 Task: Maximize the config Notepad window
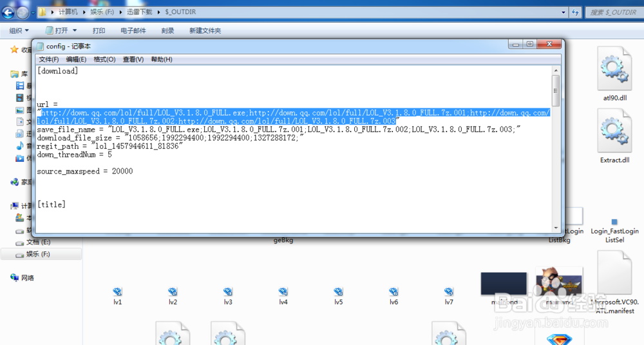click(530, 44)
